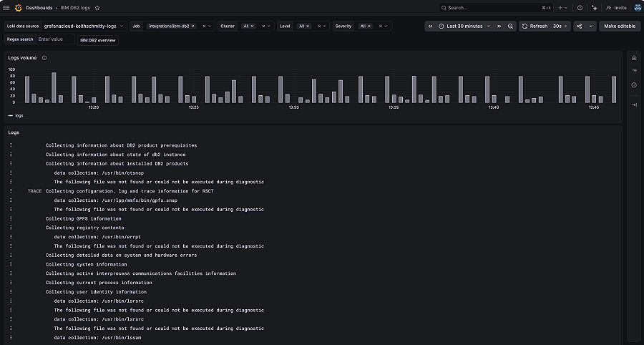Open the log row menu for TRACE line

point(11,191)
